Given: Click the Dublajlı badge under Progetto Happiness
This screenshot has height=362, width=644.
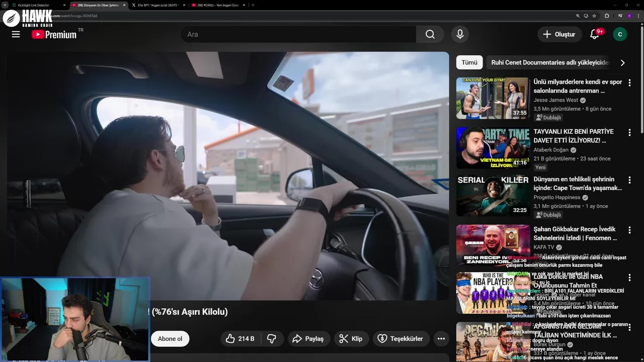Looking at the screenshot, I should point(548,215).
